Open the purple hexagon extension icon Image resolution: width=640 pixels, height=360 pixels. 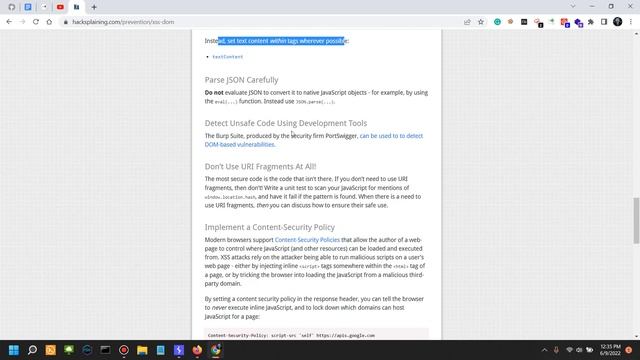tap(578, 23)
